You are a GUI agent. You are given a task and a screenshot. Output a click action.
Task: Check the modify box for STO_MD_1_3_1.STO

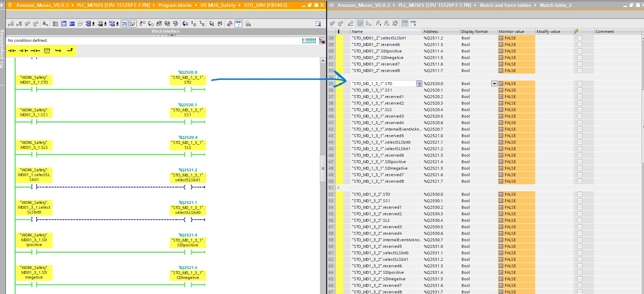pyautogui.click(x=580, y=84)
